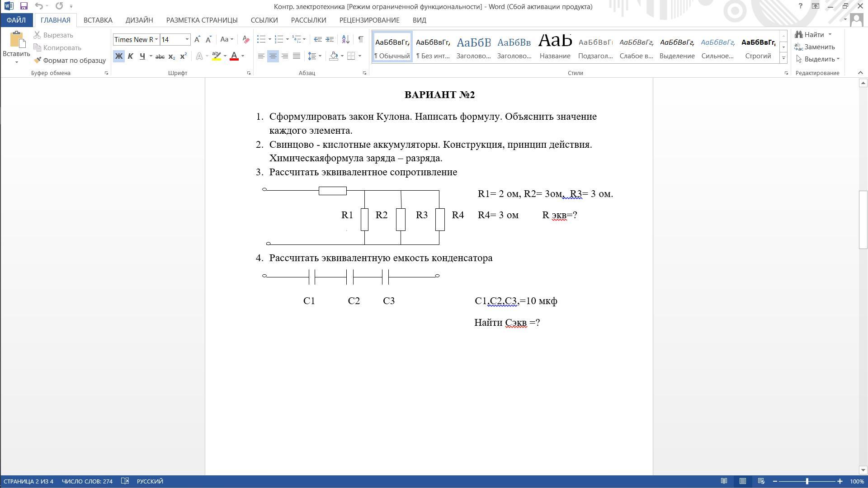Open the font size dropdown
The width and height of the screenshot is (868, 488).
187,40
